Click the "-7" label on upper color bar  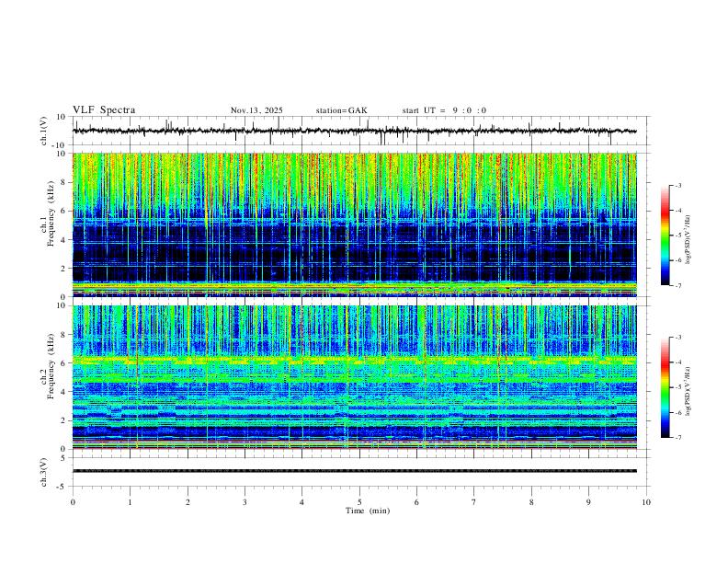[677, 285]
